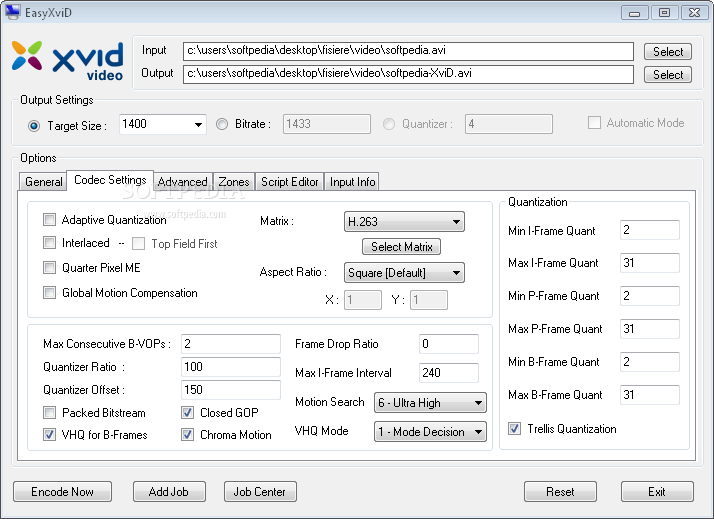The height and width of the screenshot is (519, 714).
Task: Enable the Automatic Mode checkbox
Action: click(x=594, y=122)
